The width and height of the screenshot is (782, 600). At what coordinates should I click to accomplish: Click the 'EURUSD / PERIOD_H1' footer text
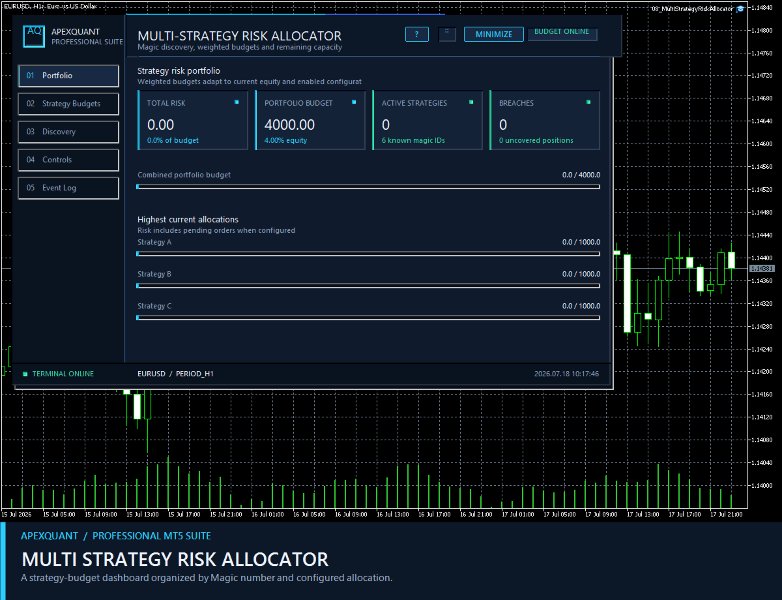176,374
